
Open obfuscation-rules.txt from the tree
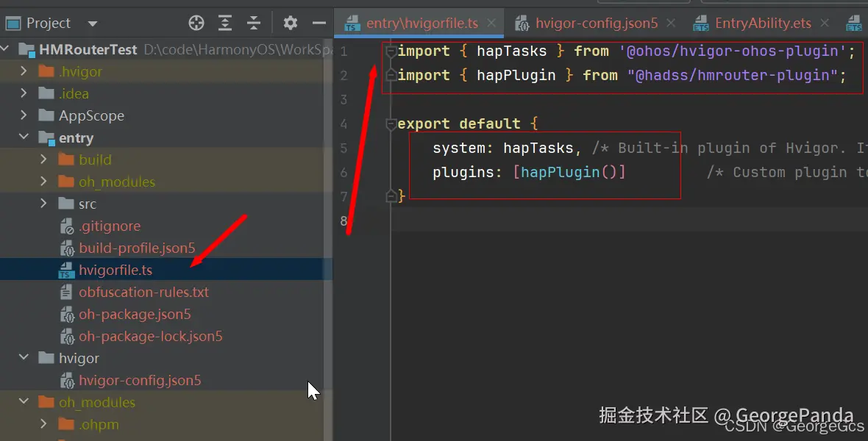[144, 292]
